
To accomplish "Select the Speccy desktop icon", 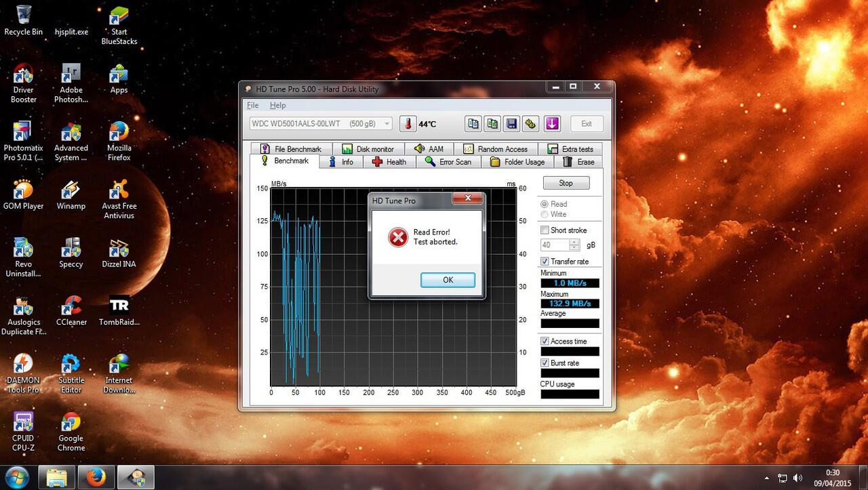I will click(71, 253).
